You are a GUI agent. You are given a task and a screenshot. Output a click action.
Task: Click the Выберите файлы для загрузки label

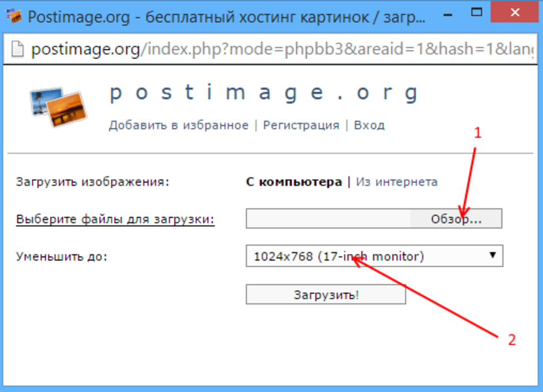pos(115,219)
